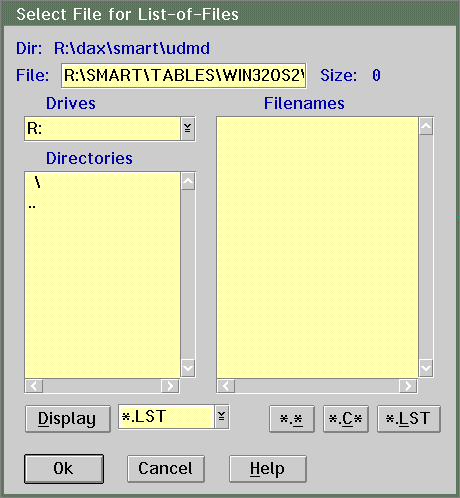Click Filenames list scroll down arrow

(426, 368)
